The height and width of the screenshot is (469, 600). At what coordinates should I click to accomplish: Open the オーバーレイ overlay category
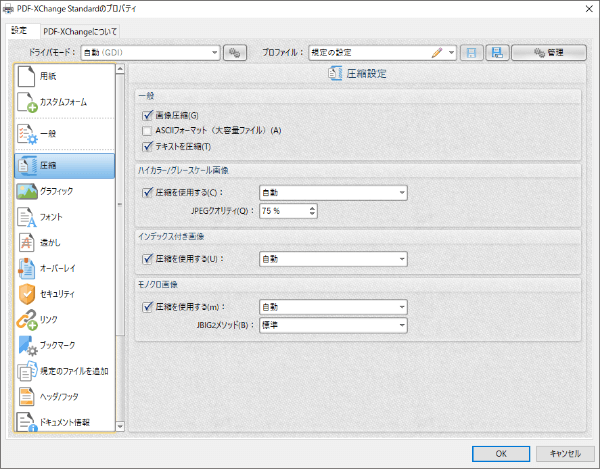pos(64,268)
